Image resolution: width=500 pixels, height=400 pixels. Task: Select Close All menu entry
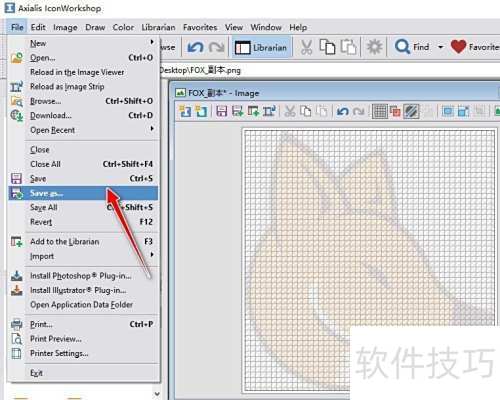pos(83,164)
